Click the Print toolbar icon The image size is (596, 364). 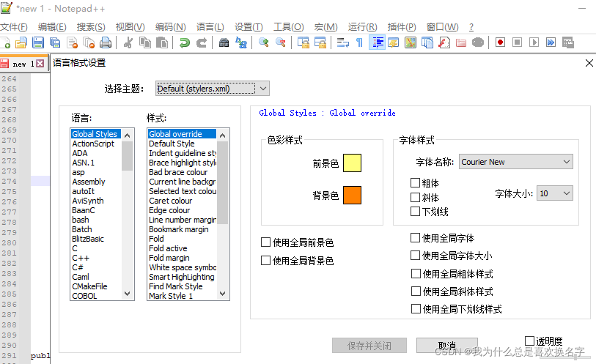[x=106, y=42]
